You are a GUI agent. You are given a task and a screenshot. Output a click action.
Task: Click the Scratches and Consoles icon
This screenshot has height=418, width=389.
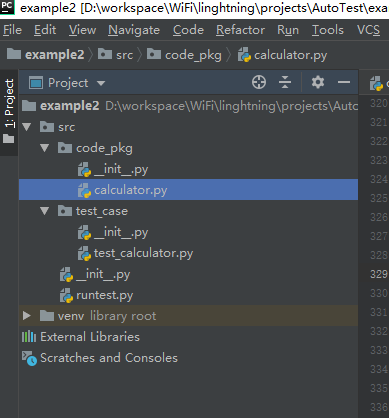[x=29, y=358]
